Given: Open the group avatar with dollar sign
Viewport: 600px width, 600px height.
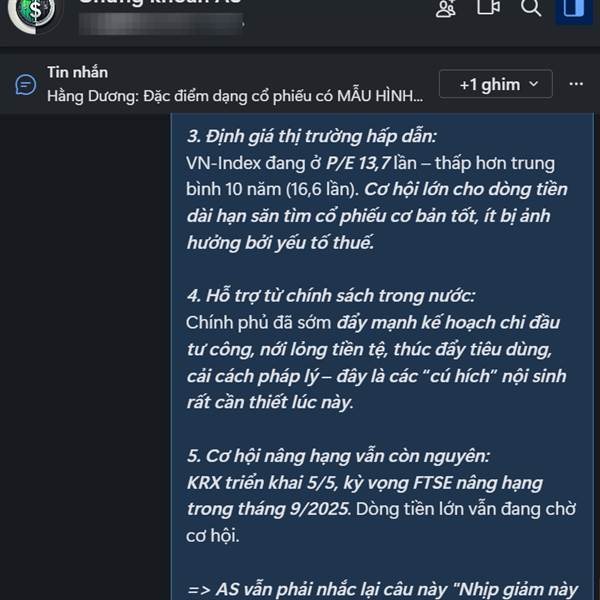Looking at the screenshot, I should [x=35, y=12].
